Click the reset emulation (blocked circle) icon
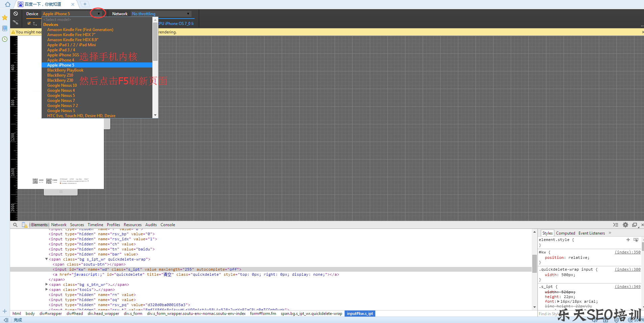Screen dimensions: 644x323 16,14
